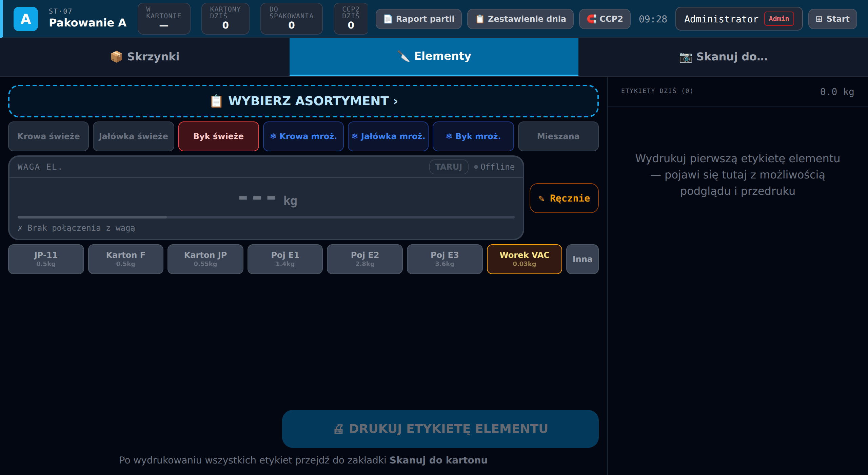Click the TARUJ button
This screenshot has height=475, width=868.
[x=449, y=167]
